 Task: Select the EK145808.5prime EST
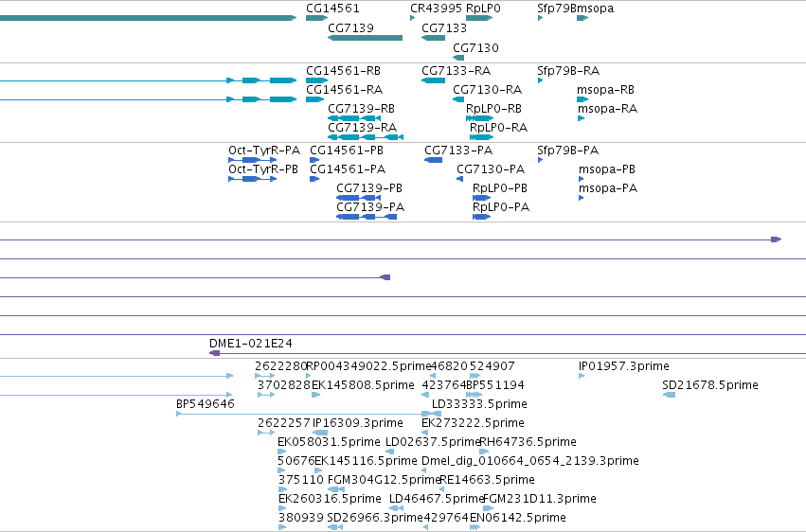(x=316, y=395)
